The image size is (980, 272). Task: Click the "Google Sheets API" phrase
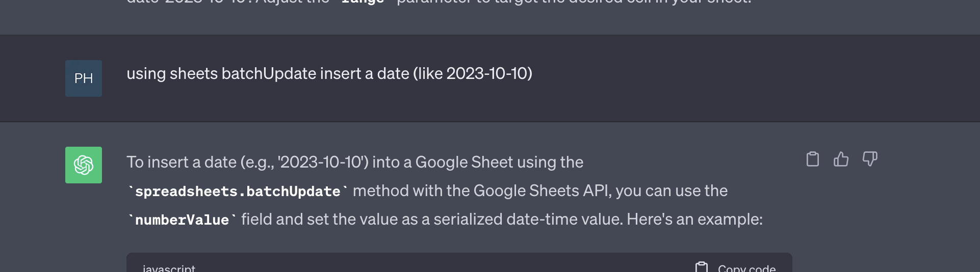tap(541, 191)
